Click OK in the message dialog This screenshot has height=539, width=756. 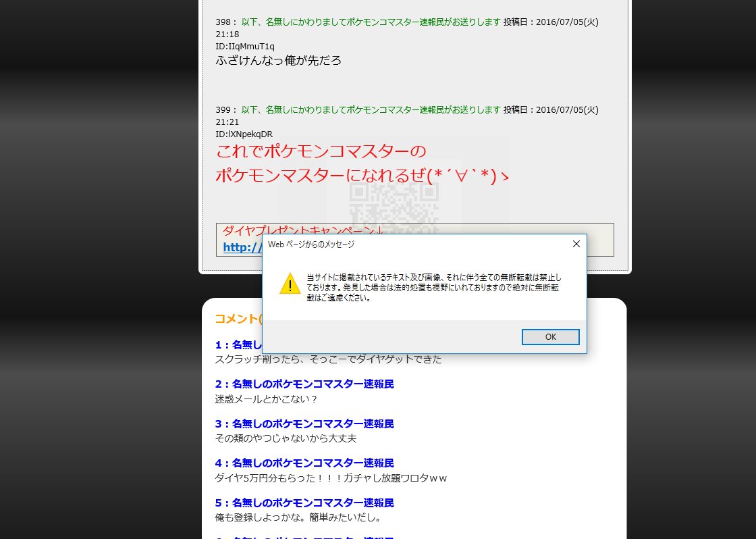550,337
